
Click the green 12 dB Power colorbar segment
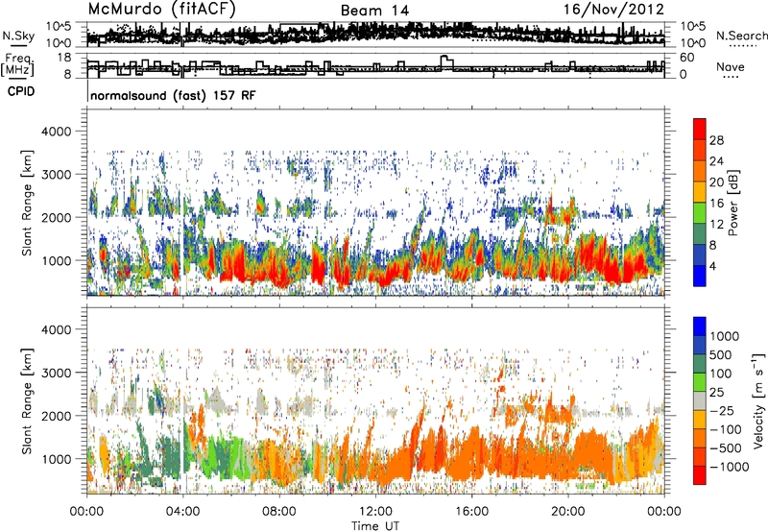(700, 213)
